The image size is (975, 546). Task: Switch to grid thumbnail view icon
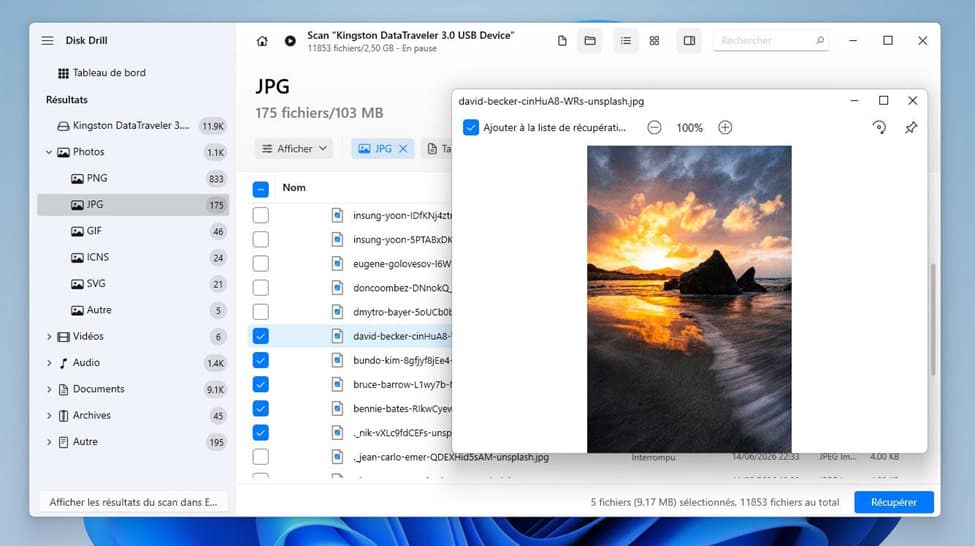point(654,40)
